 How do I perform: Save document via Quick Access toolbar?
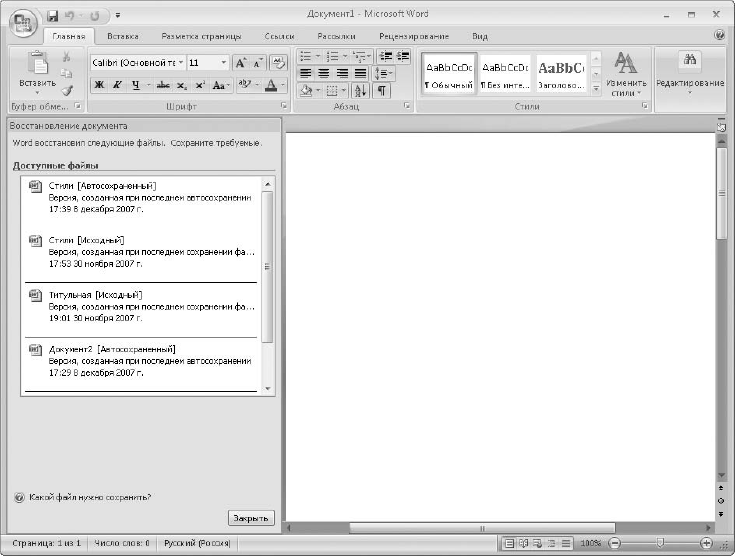tap(53, 16)
